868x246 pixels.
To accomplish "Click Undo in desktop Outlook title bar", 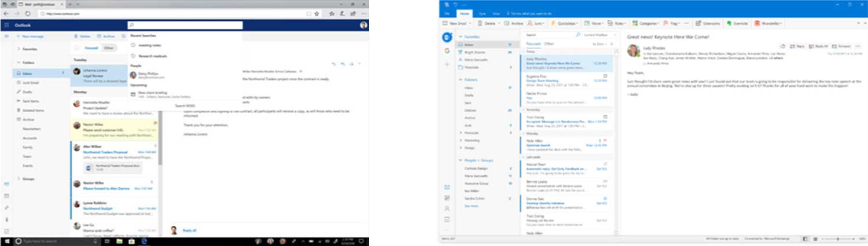I will pyautogui.click(x=455, y=4).
